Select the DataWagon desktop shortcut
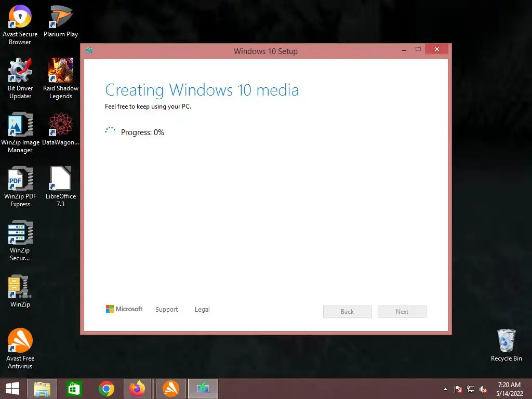 coord(61,129)
